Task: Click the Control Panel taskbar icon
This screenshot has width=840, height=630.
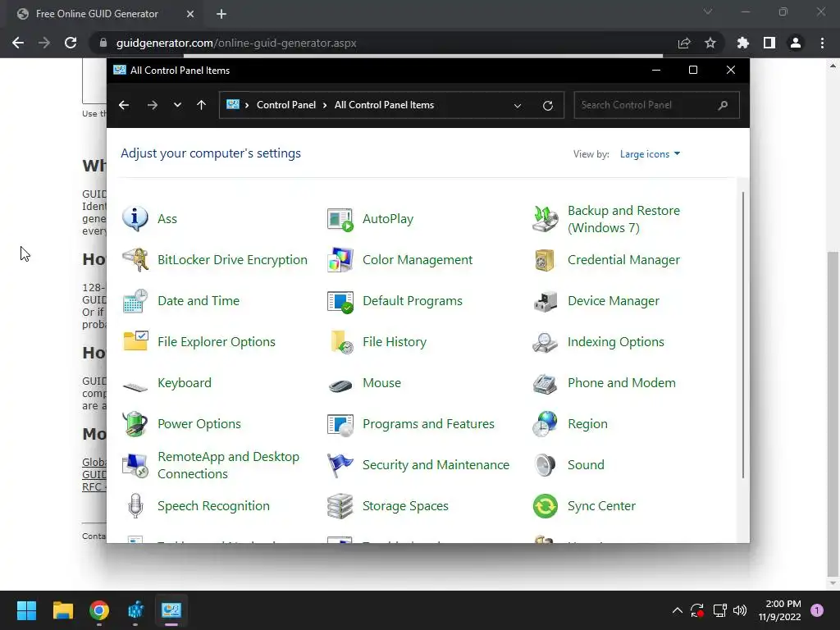Action: (x=171, y=610)
